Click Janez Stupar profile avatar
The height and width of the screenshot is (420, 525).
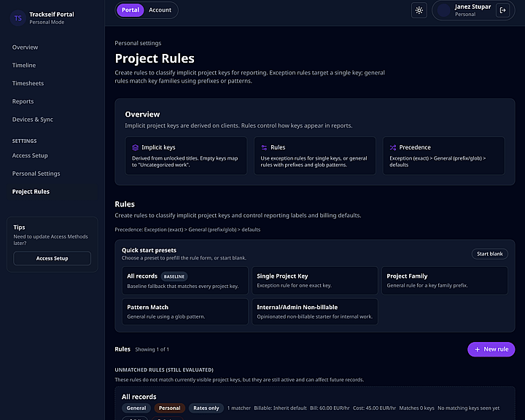pyautogui.click(x=443, y=10)
